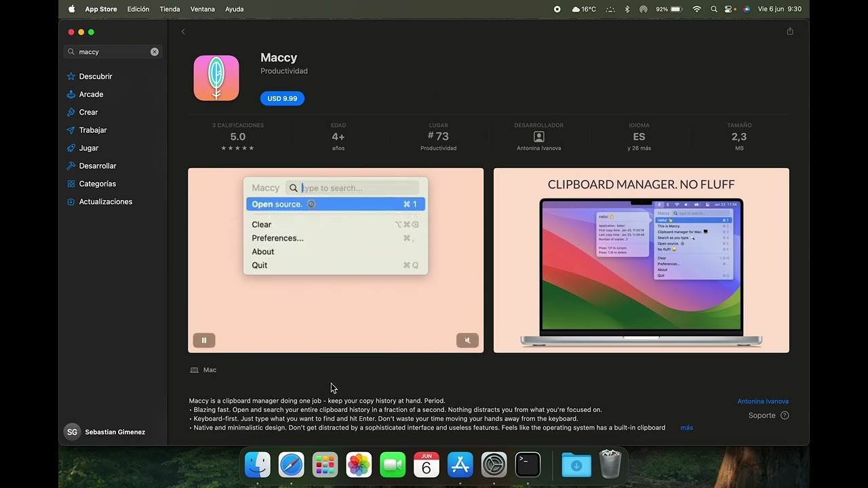Click the date and time Vie 6 jun
868x488 pixels.
[779, 9]
